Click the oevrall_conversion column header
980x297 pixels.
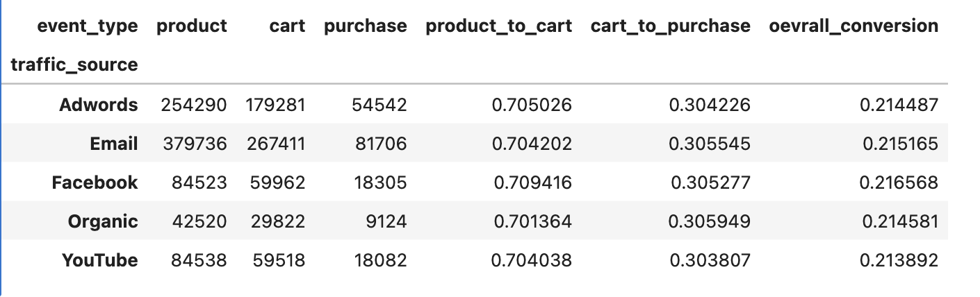[x=854, y=26]
